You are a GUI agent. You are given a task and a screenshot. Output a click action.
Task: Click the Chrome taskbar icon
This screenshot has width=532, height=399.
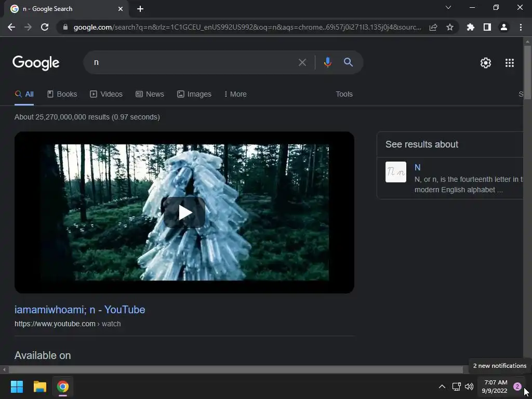(x=63, y=387)
